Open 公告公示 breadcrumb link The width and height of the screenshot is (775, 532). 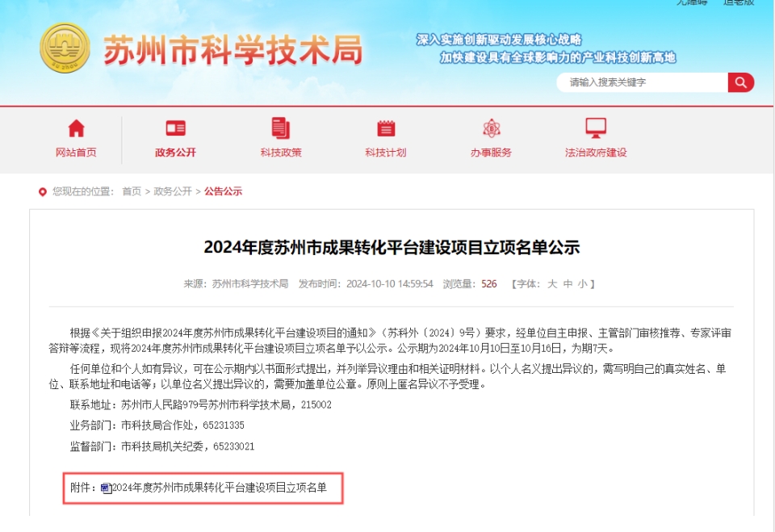click(224, 191)
